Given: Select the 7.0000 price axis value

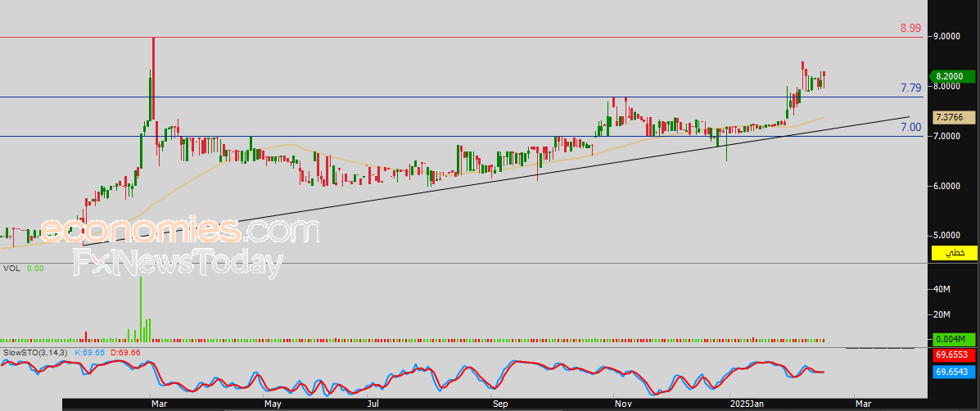Looking at the screenshot, I should (x=947, y=136).
